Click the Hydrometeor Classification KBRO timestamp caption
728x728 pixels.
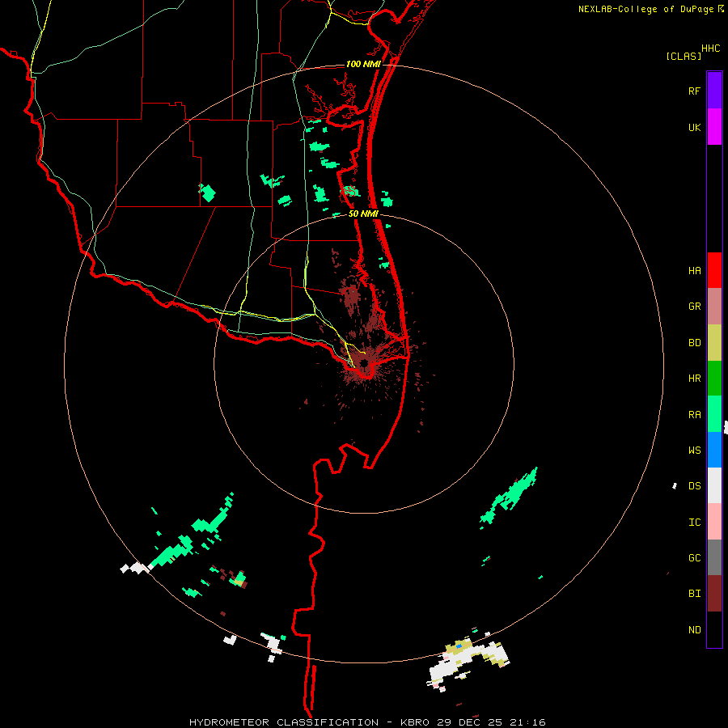[367, 722]
